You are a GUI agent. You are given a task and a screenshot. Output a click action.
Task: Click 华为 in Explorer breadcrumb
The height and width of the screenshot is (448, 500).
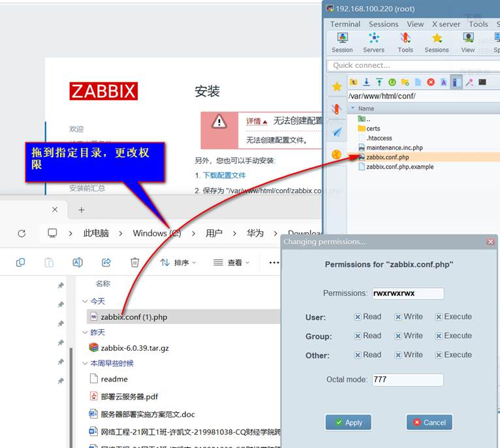coord(255,233)
